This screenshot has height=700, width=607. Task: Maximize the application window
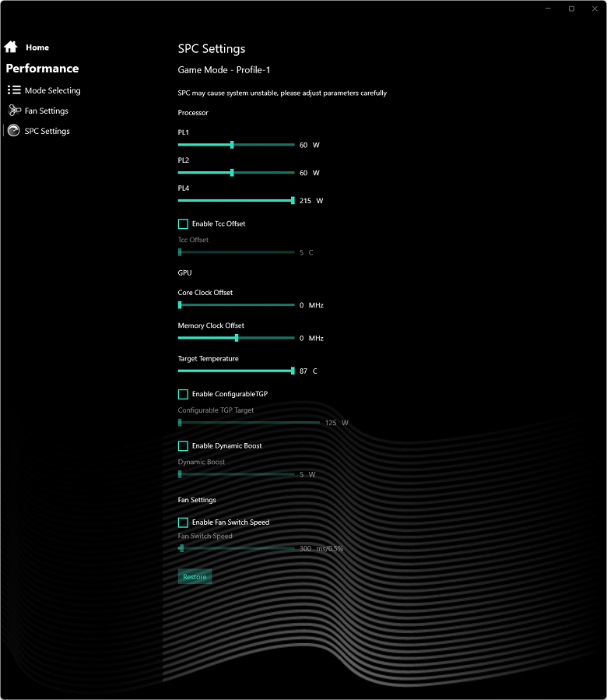coord(571,9)
